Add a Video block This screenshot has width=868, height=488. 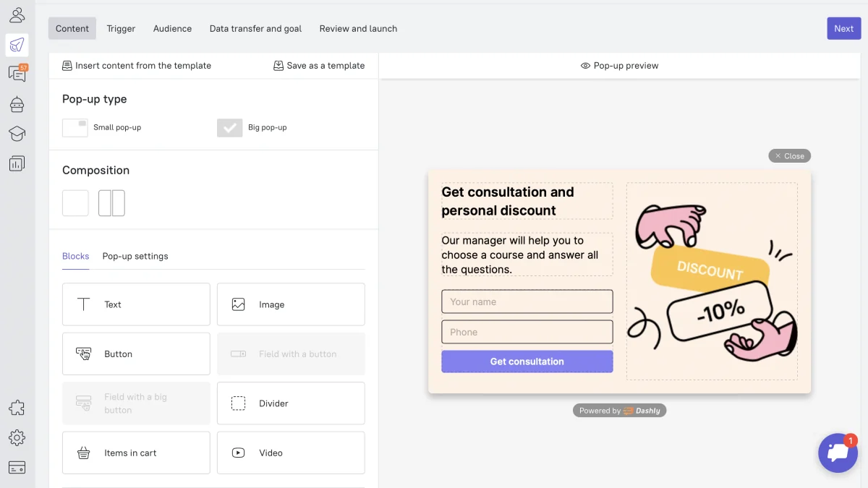[291, 453]
